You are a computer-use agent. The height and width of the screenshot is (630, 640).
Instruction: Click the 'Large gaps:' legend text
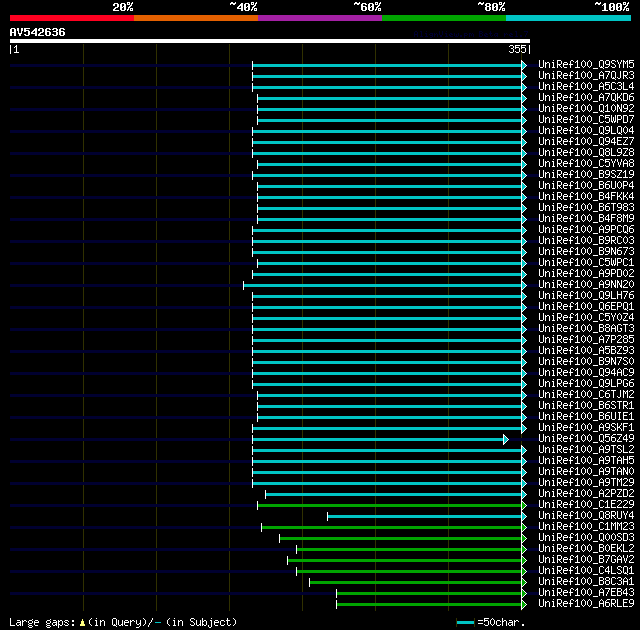click(42, 622)
